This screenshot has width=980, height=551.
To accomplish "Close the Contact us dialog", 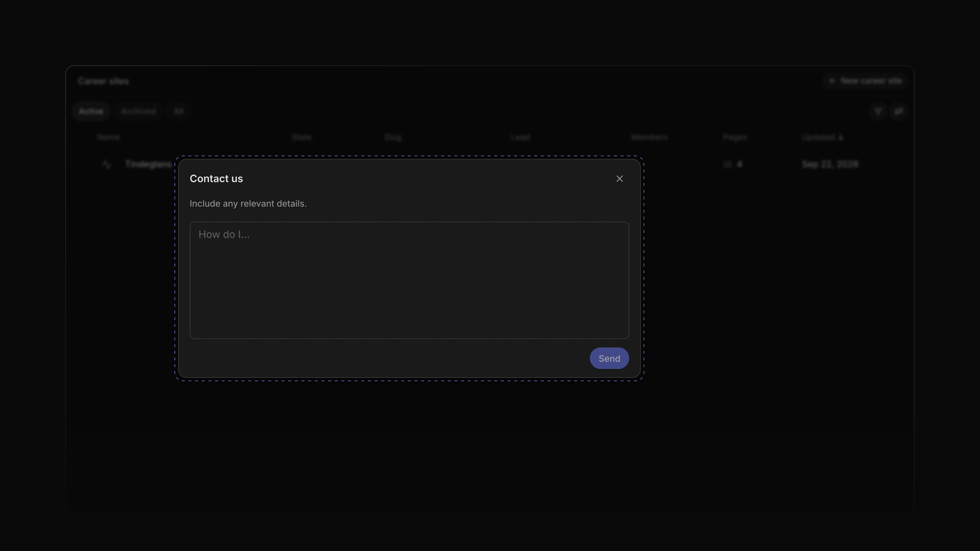I will click(x=619, y=179).
